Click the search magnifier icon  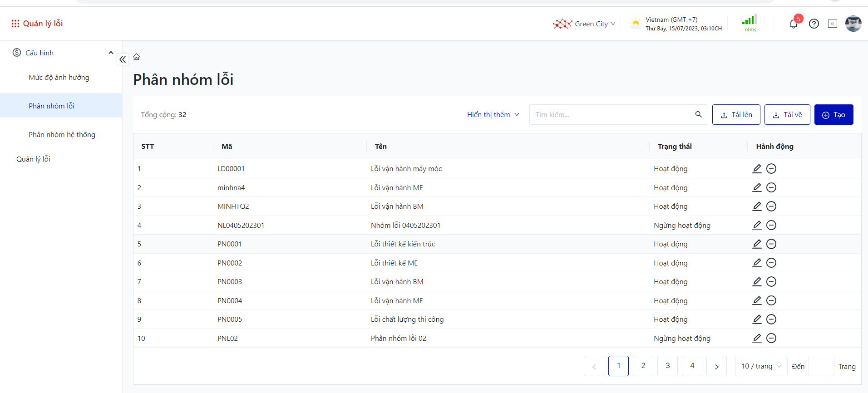tap(699, 114)
